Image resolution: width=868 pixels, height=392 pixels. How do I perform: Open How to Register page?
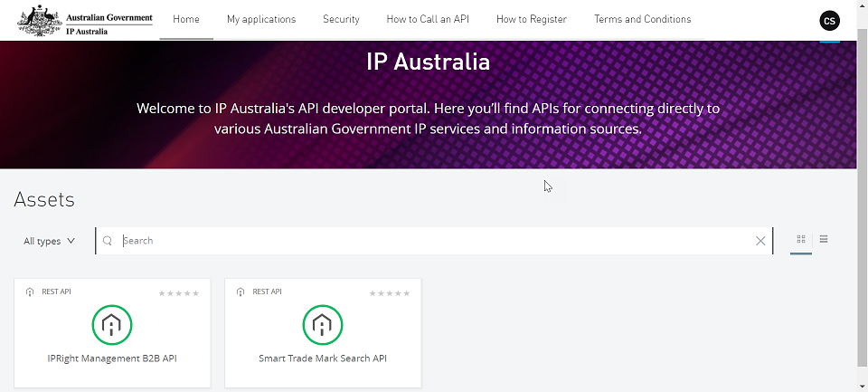tap(532, 19)
